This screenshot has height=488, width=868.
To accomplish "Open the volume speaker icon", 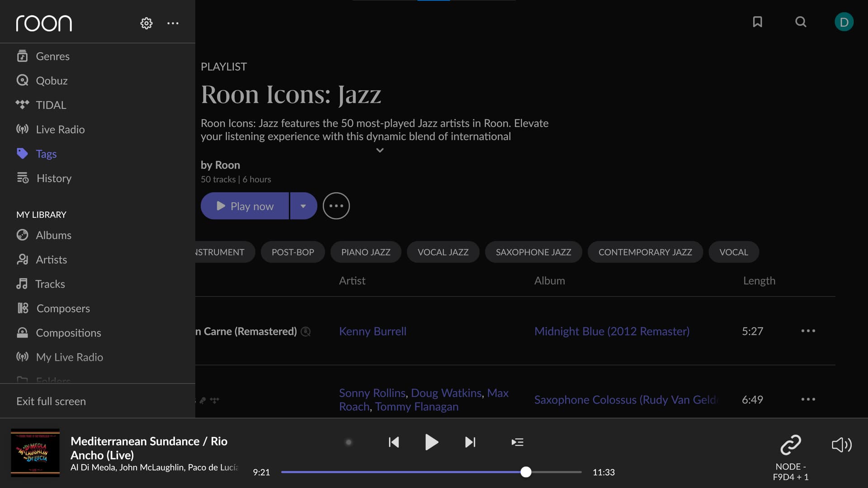I will click(842, 445).
